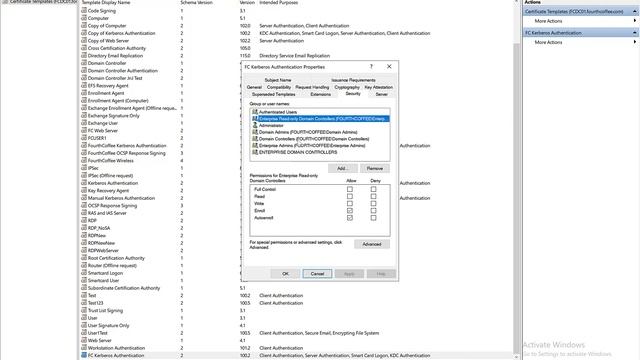The height and width of the screenshot is (360, 640).
Task: Uncheck Allow checkbox for Autoenroll
Action: tap(350, 218)
